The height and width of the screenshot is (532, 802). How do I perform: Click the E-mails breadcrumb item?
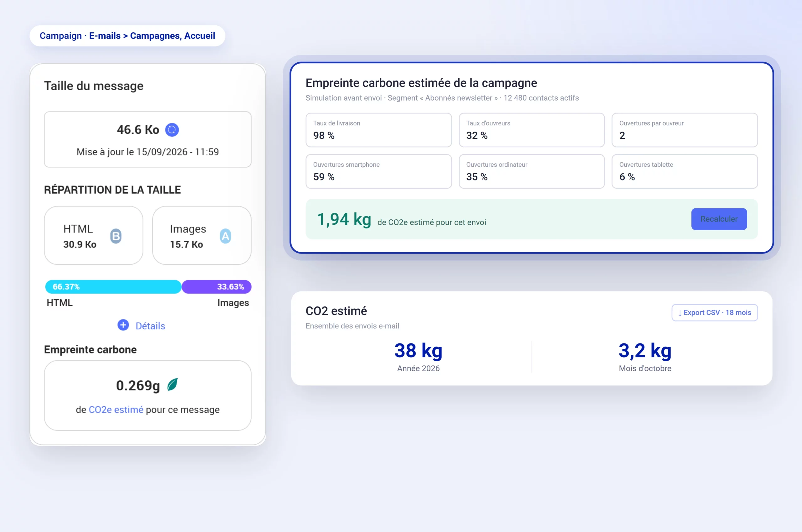105,36
